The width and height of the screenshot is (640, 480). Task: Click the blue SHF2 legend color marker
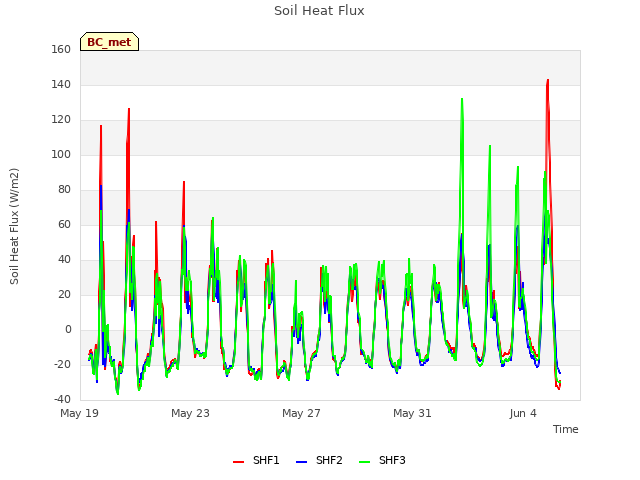coord(301,462)
